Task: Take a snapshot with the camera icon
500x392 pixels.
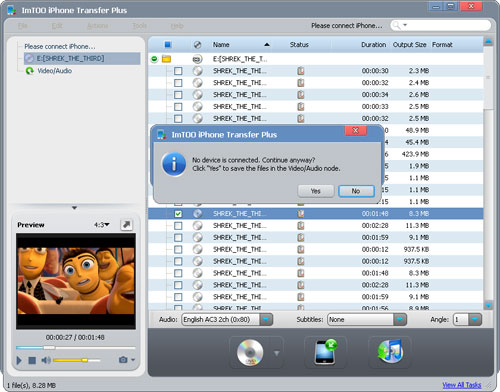Action: click(x=123, y=360)
